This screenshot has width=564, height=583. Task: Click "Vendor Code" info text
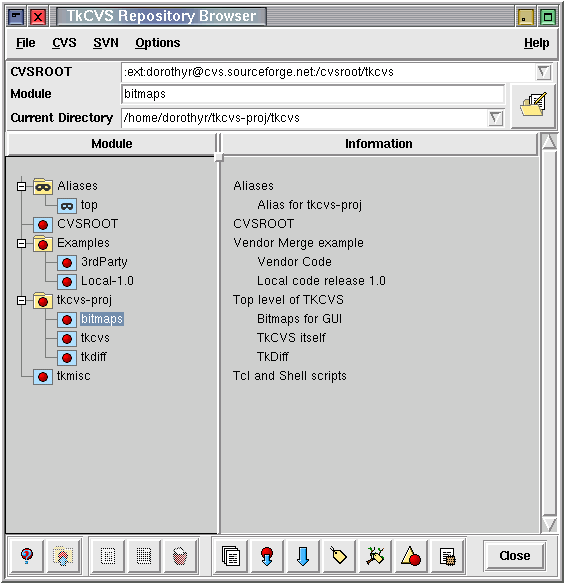tap(294, 262)
